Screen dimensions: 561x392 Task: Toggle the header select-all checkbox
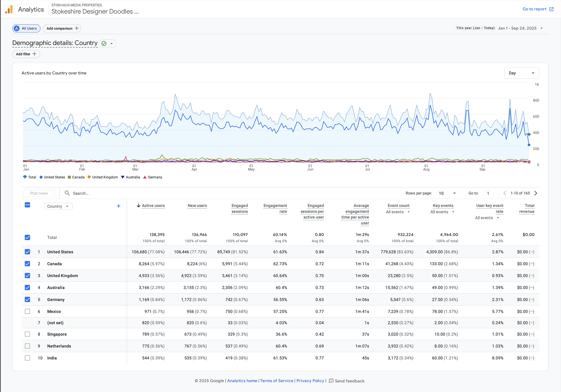coord(27,205)
